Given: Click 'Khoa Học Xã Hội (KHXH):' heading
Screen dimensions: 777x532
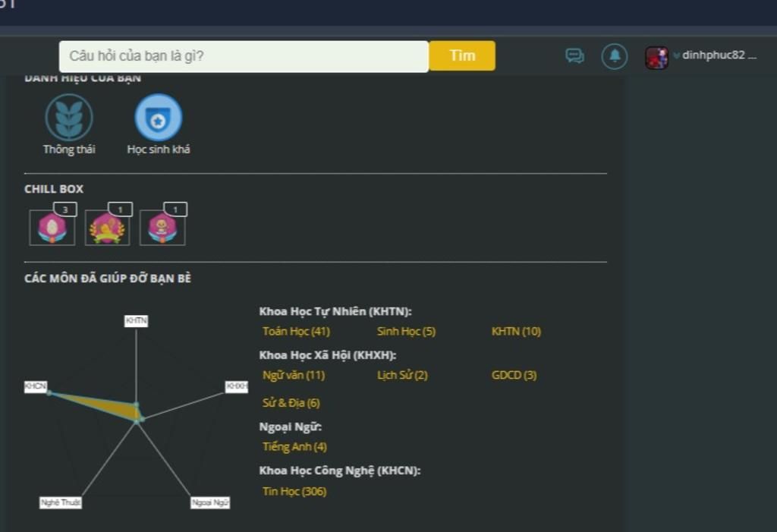Looking at the screenshot, I should (x=328, y=355).
